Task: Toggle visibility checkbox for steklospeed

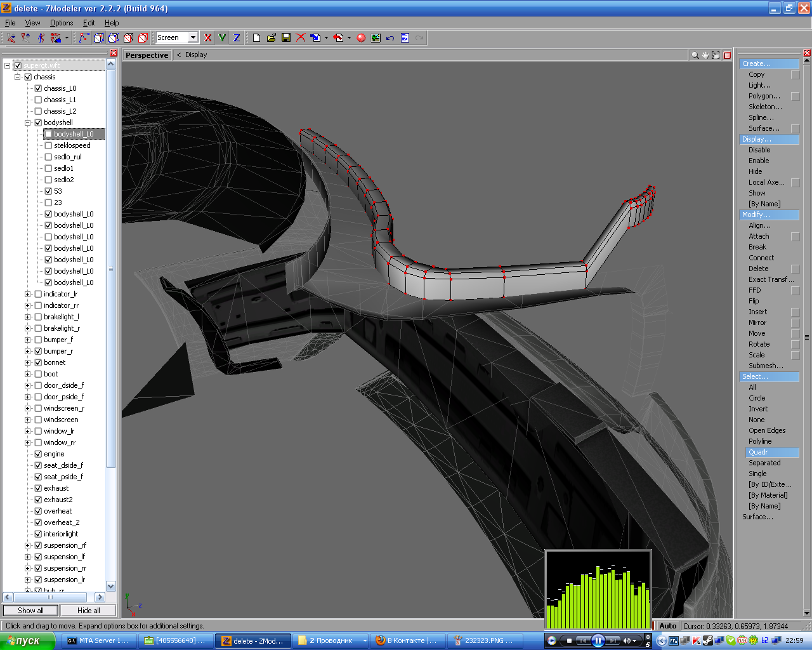Action: [48, 145]
